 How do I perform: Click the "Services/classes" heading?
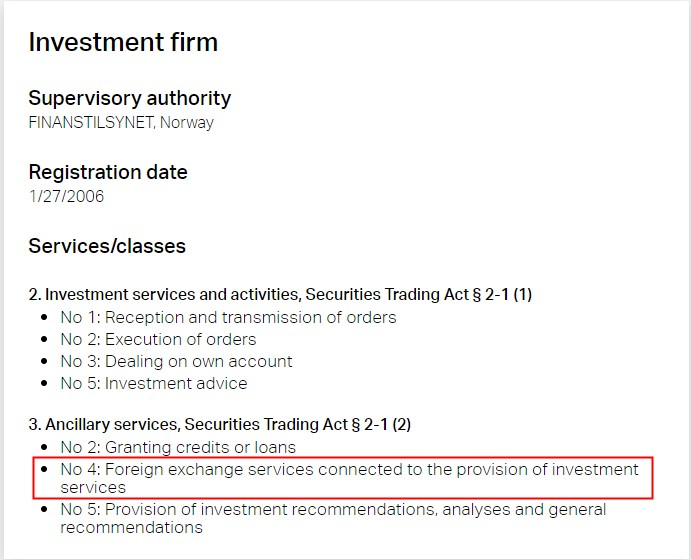click(x=107, y=246)
